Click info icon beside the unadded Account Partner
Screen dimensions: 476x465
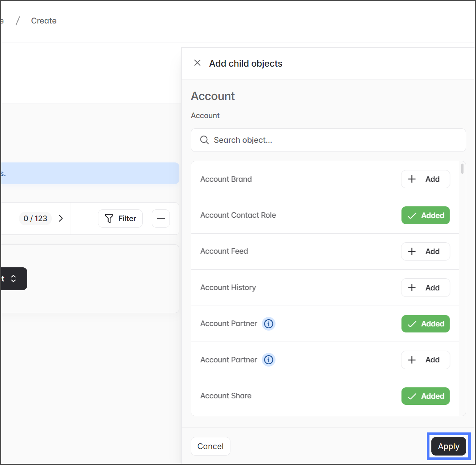pos(269,360)
